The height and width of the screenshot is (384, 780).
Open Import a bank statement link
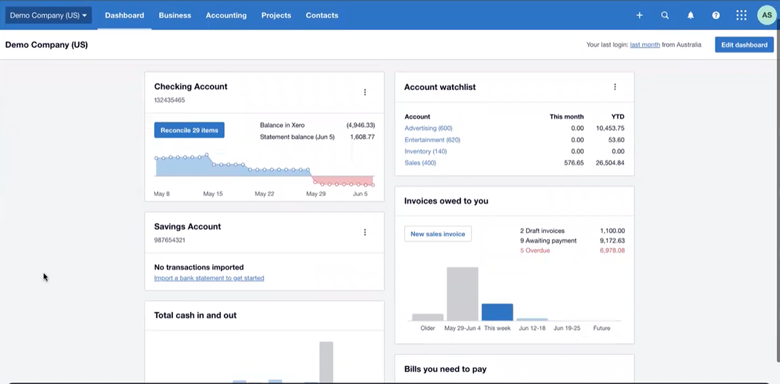(x=209, y=278)
